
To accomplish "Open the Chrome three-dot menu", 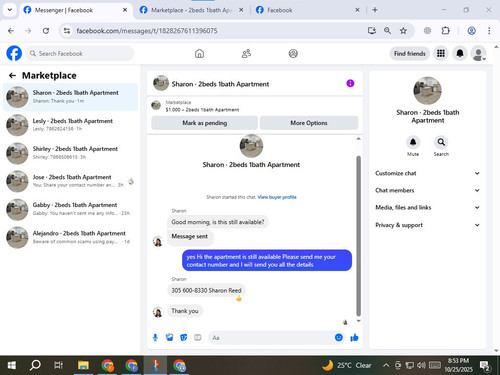I will click(x=489, y=31).
